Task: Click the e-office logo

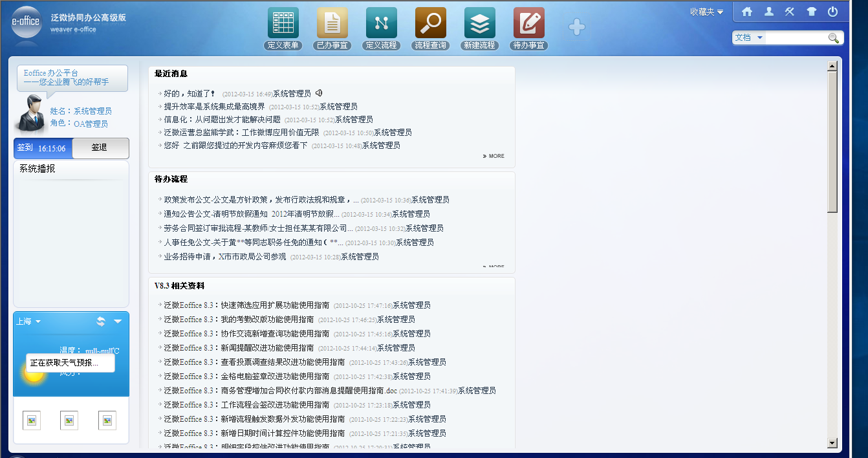Action: 26,23
